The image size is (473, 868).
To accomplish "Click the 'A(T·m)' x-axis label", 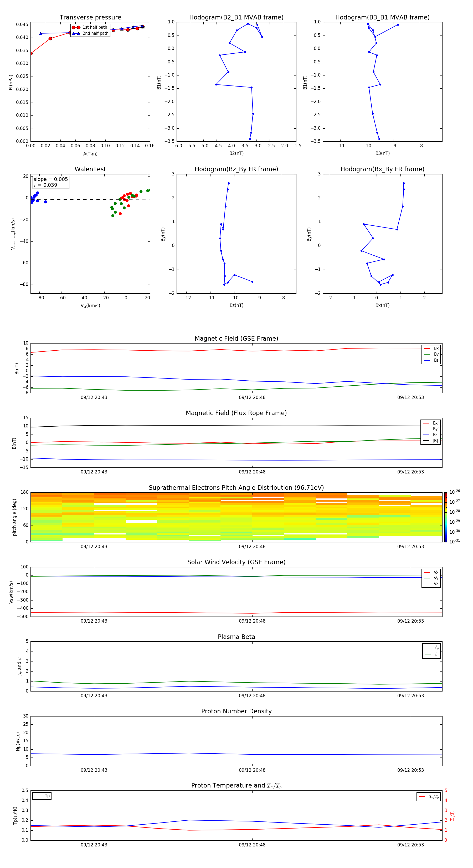I will [x=90, y=154].
